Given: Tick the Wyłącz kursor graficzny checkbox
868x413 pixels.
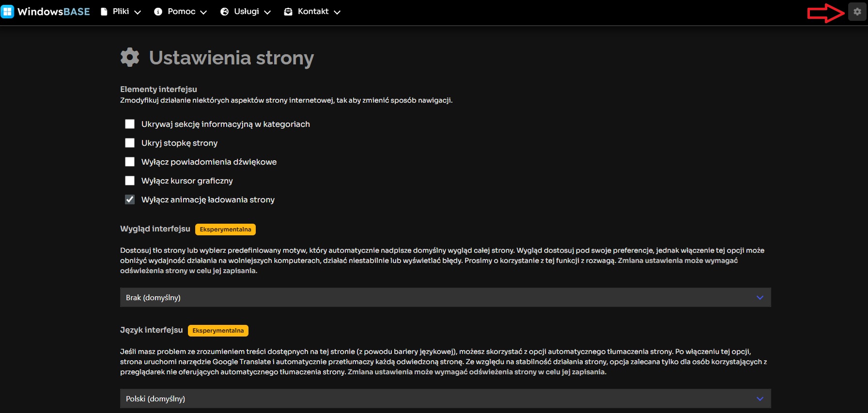Looking at the screenshot, I should (x=130, y=181).
